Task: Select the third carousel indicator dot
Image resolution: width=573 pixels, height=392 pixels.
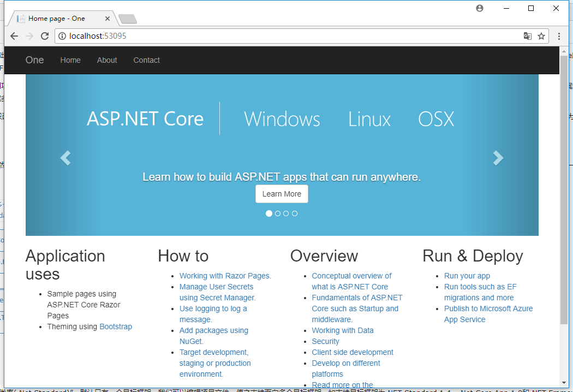Action: [286, 213]
